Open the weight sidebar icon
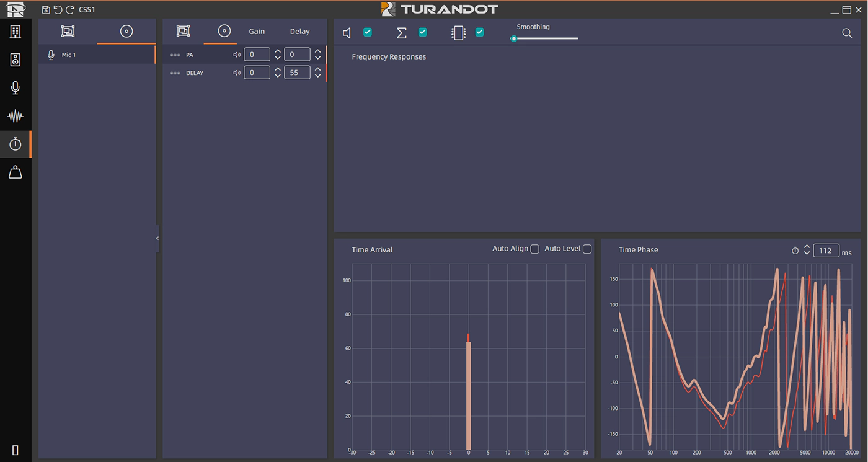 click(15, 172)
